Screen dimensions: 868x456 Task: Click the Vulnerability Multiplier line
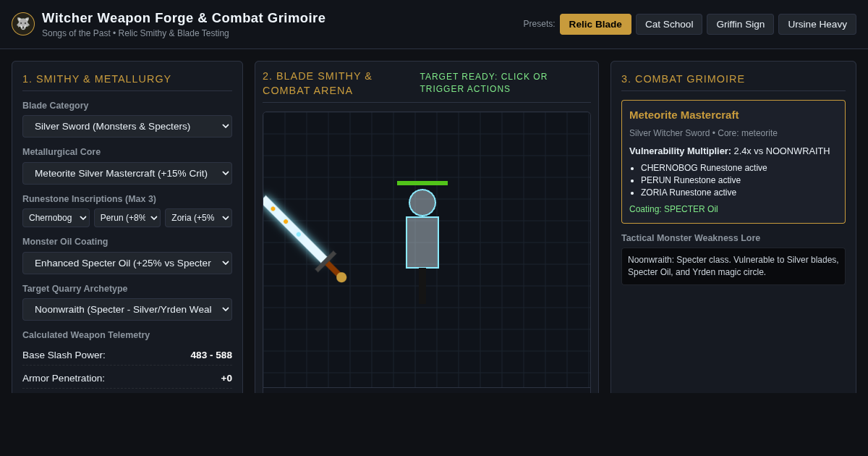pos(729,151)
